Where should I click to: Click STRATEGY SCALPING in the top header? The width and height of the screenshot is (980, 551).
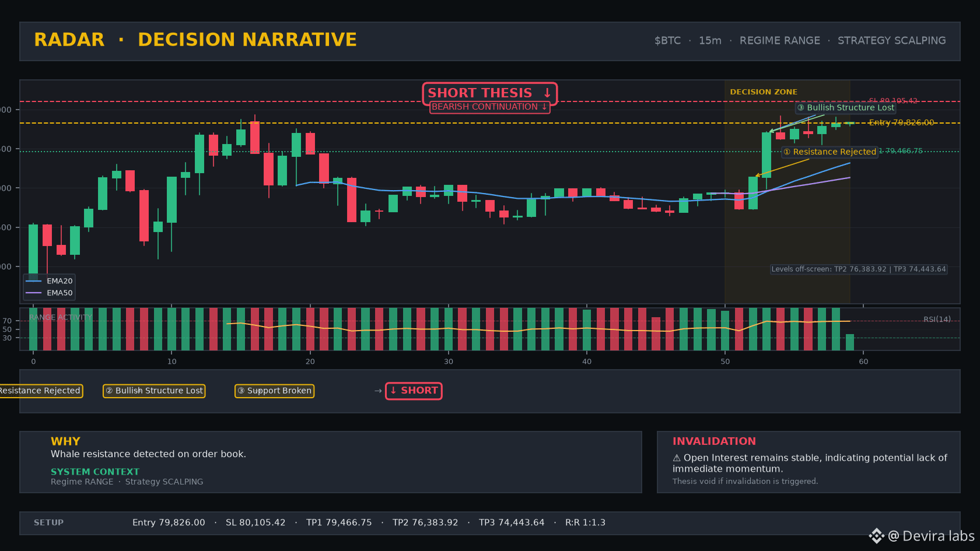click(892, 41)
